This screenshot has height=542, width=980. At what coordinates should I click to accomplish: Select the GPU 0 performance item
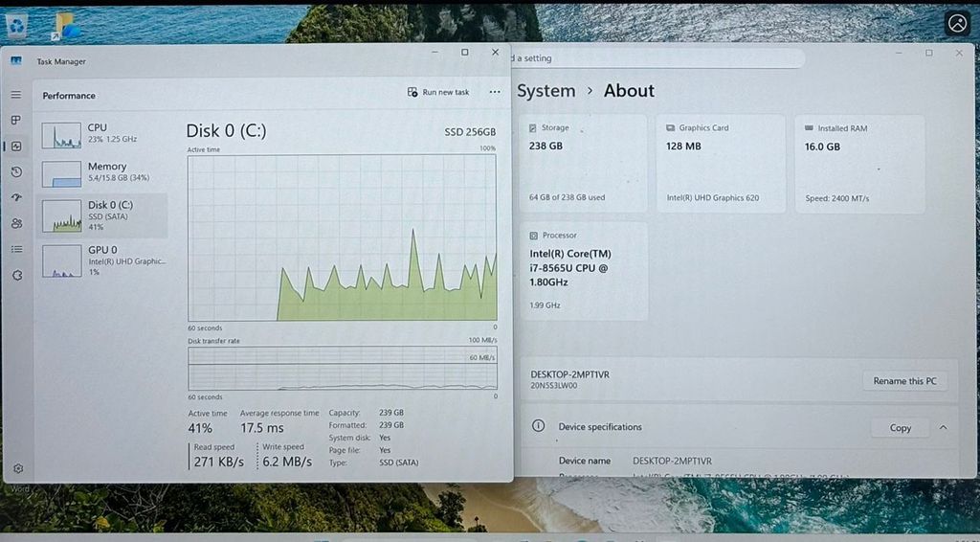coord(100,260)
